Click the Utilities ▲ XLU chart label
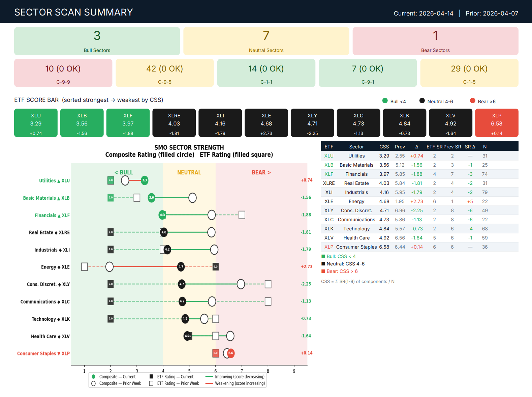This screenshot has width=532, height=397. click(54, 181)
